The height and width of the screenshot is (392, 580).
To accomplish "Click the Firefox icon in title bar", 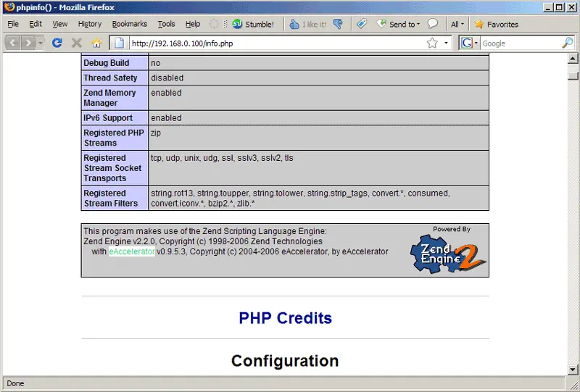I will pyautogui.click(x=9, y=7).
